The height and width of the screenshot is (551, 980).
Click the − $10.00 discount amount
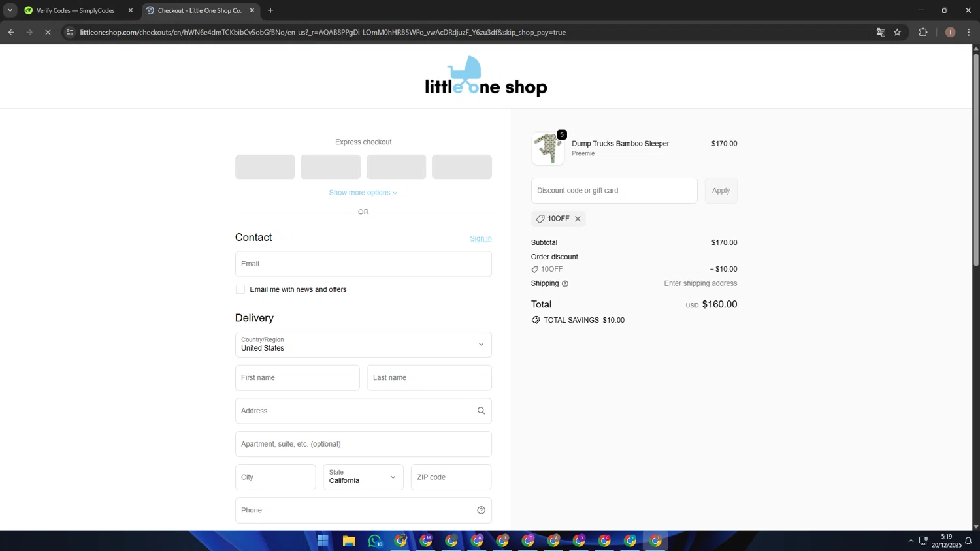(723, 269)
